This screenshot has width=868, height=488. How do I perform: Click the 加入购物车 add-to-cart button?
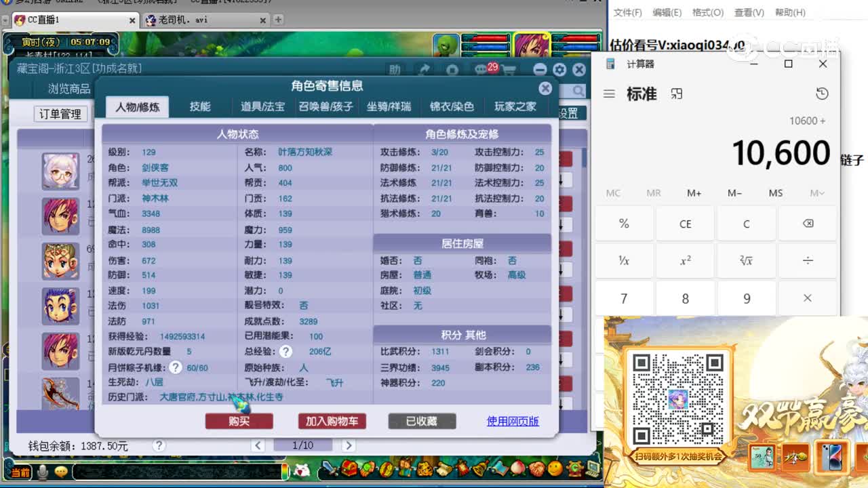(x=332, y=422)
